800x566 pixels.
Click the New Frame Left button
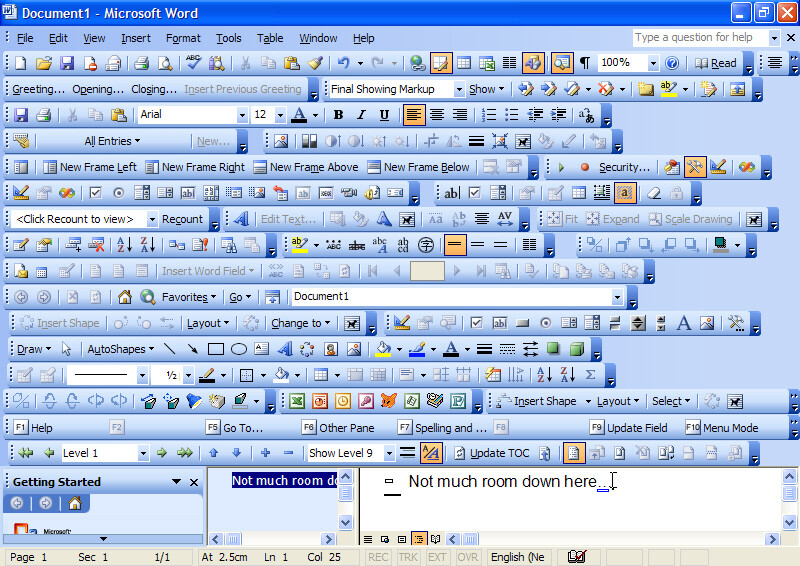click(x=90, y=167)
